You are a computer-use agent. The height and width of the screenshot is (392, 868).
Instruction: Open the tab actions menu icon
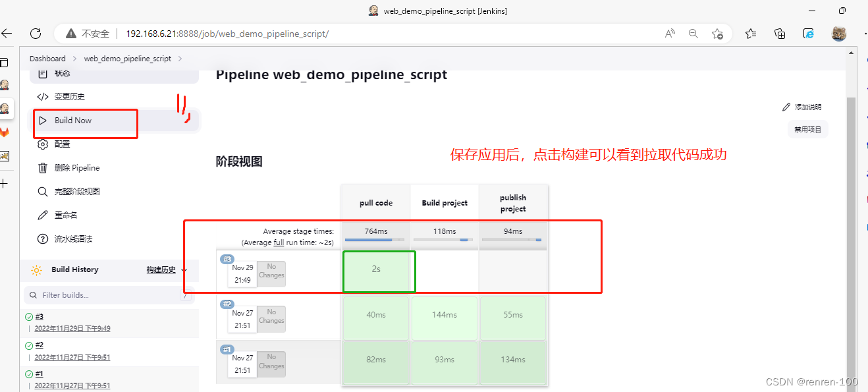click(4, 63)
